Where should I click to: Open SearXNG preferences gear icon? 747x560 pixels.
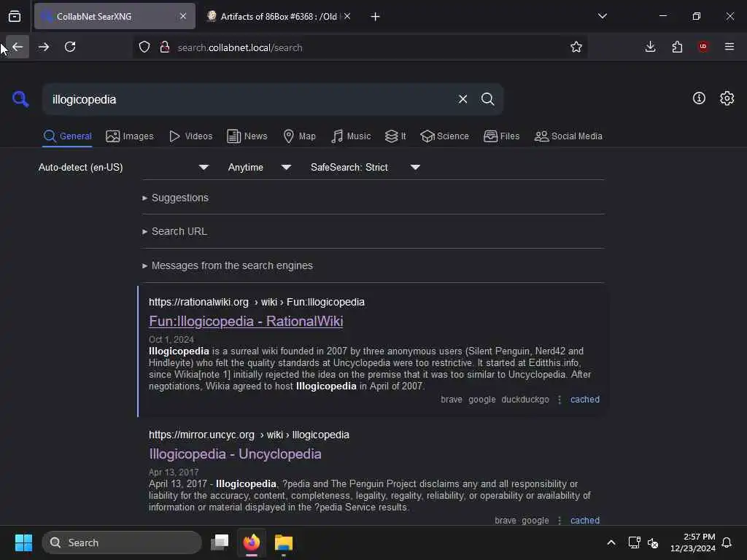tap(727, 98)
